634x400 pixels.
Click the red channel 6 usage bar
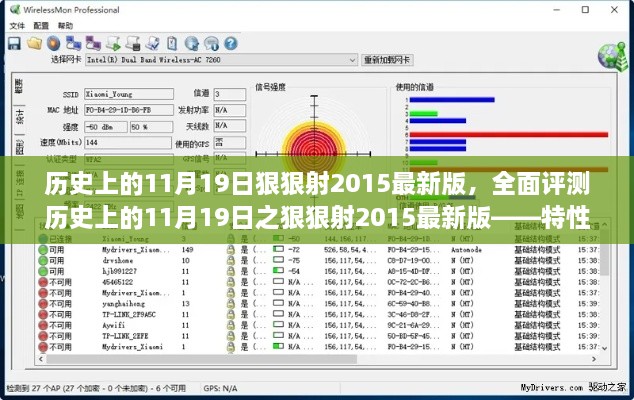click(509, 135)
